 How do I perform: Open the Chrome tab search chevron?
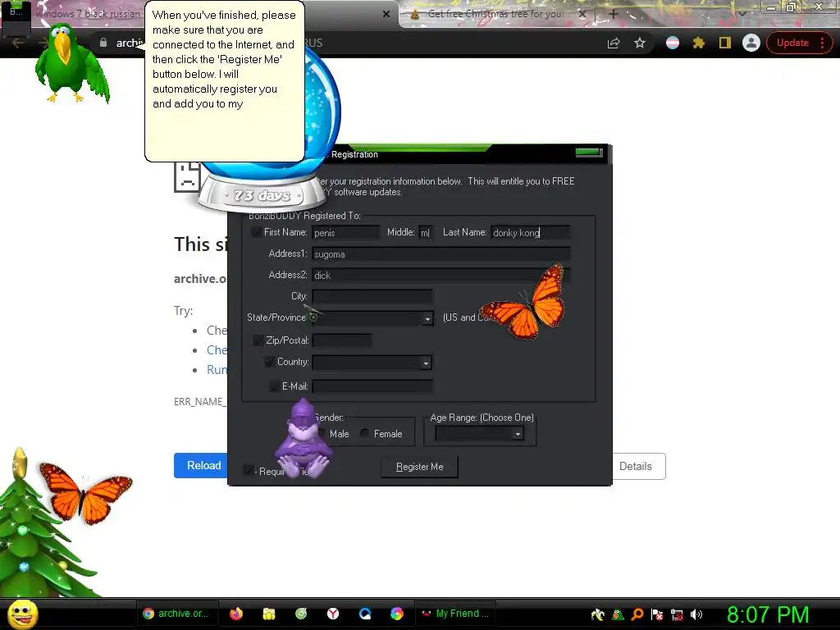coord(742,14)
